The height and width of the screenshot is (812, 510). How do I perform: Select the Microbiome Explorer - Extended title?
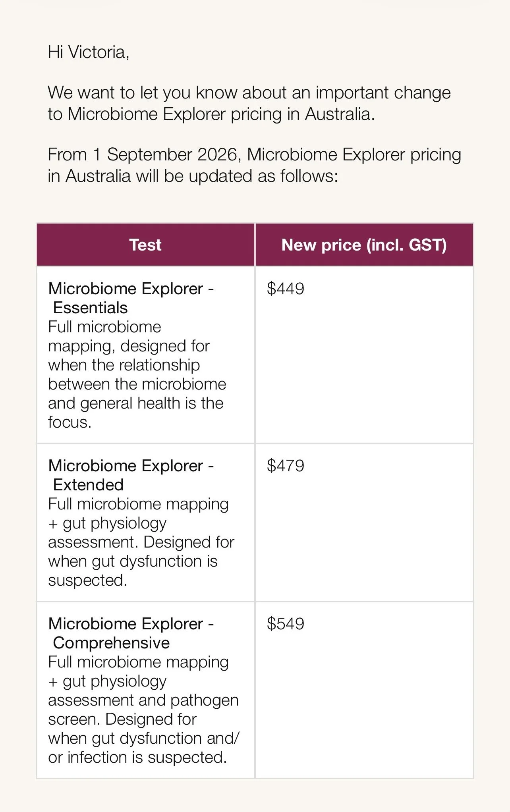131,475
